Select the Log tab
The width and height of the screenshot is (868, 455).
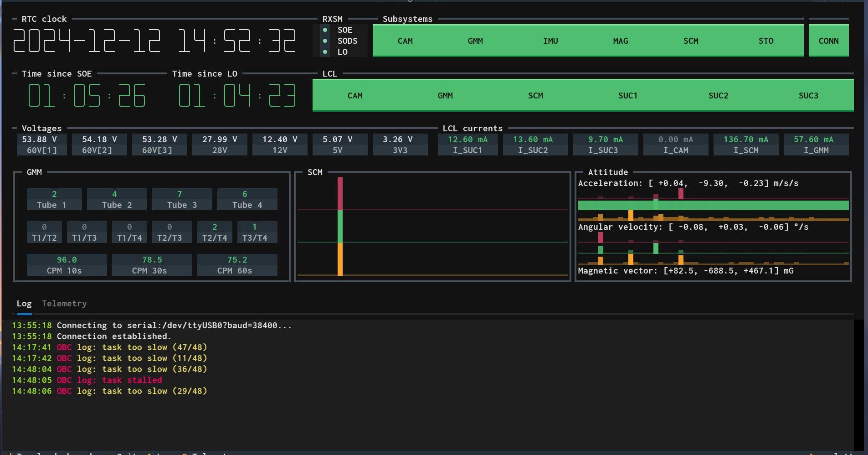[24, 304]
